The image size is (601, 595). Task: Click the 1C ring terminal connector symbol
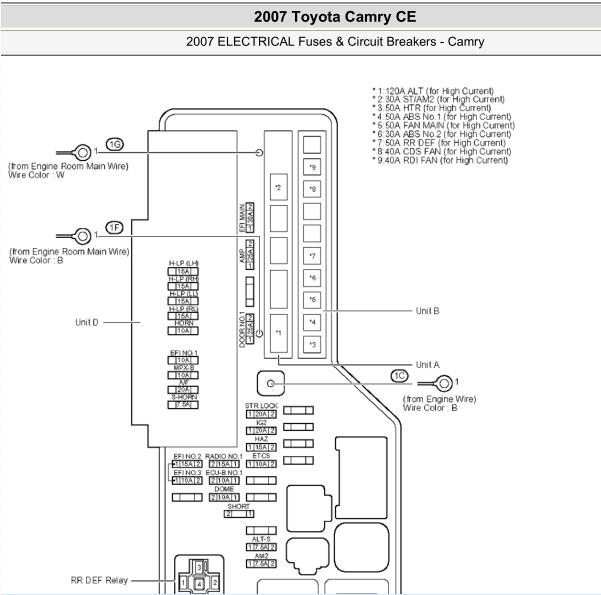[x=435, y=383]
